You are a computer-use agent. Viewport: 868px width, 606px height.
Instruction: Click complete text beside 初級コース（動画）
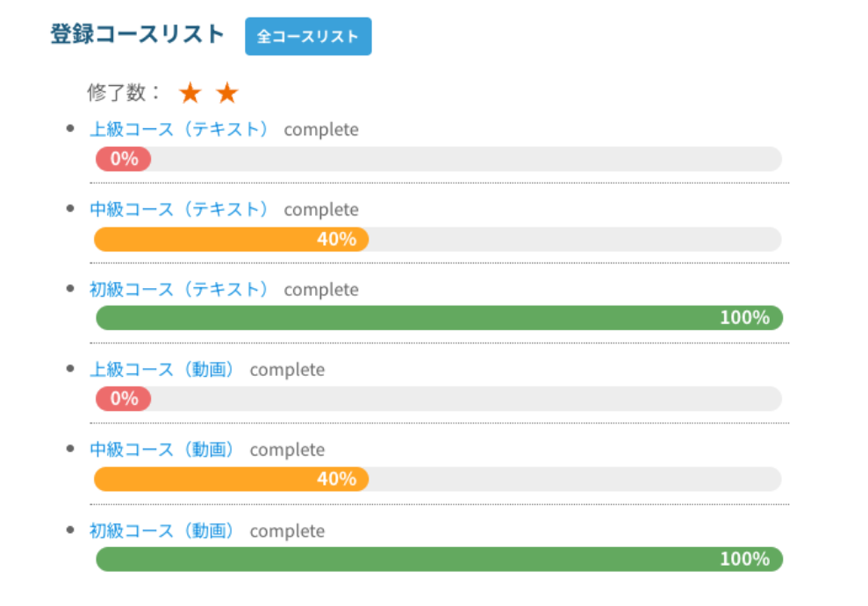pos(287,530)
